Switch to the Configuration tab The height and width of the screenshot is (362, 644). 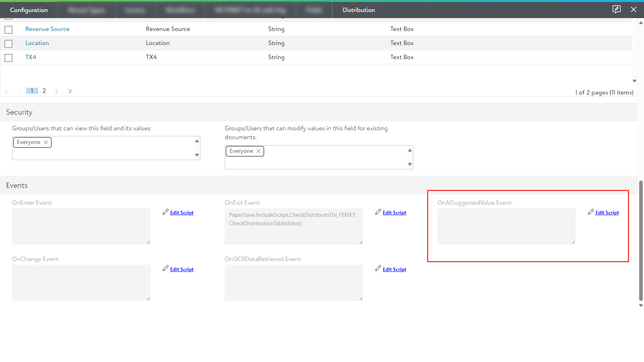pyautogui.click(x=29, y=10)
